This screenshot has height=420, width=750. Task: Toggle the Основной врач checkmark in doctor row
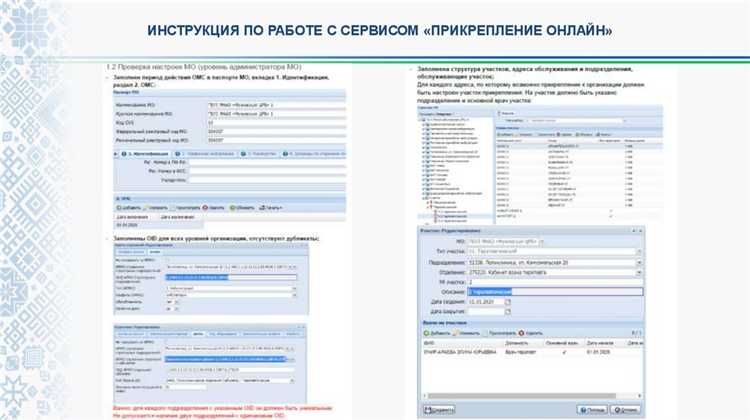click(564, 352)
